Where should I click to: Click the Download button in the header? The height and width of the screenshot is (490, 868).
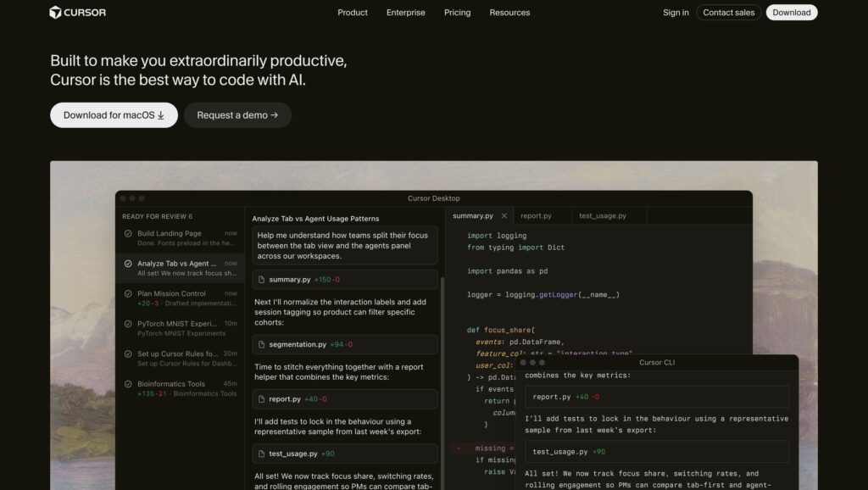point(792,12)
